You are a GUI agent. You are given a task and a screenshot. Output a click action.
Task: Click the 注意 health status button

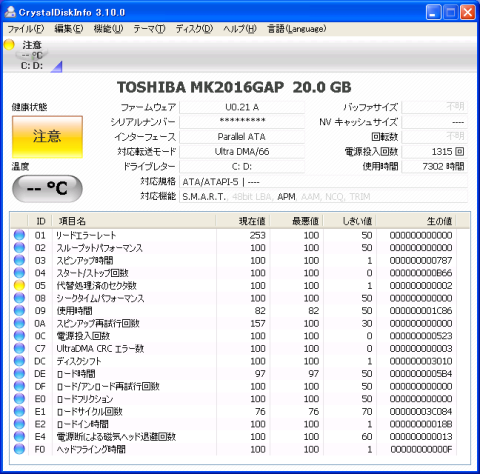47,137
